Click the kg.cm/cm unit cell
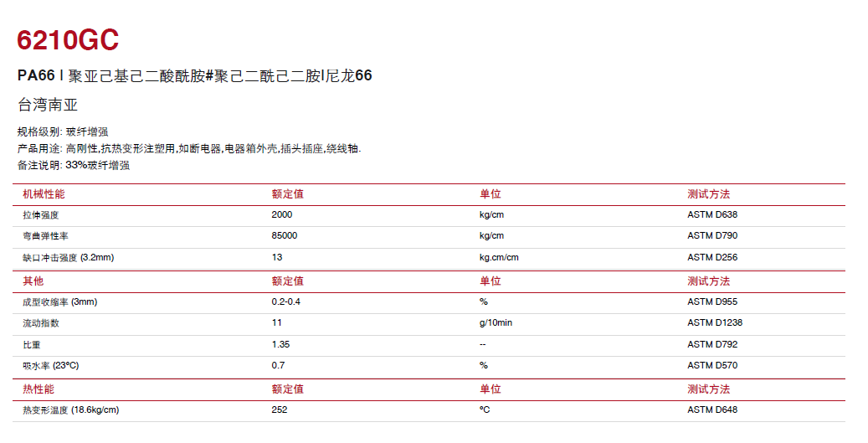 (499, 257)
